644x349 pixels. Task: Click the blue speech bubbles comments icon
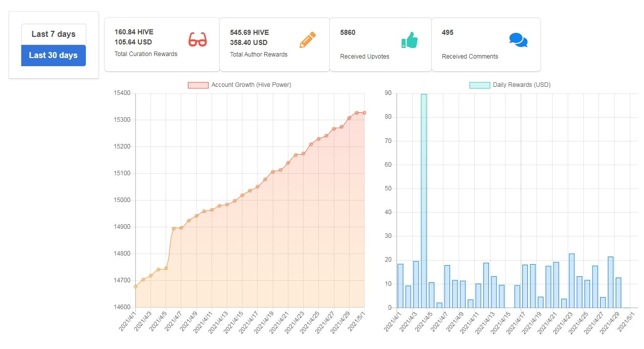518,40
